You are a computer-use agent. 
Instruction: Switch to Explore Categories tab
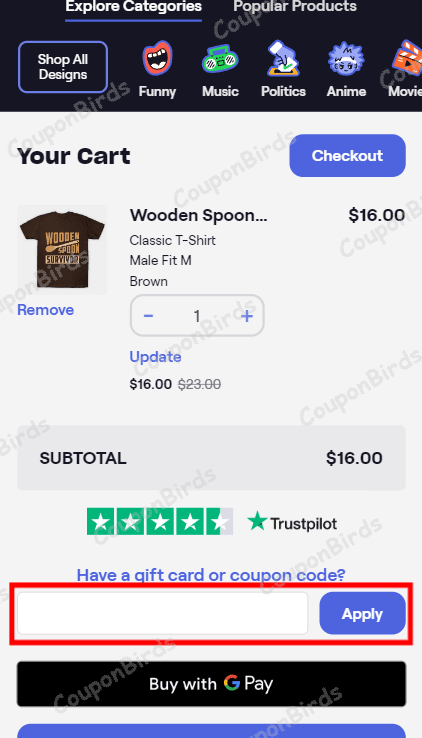(134, 7)
